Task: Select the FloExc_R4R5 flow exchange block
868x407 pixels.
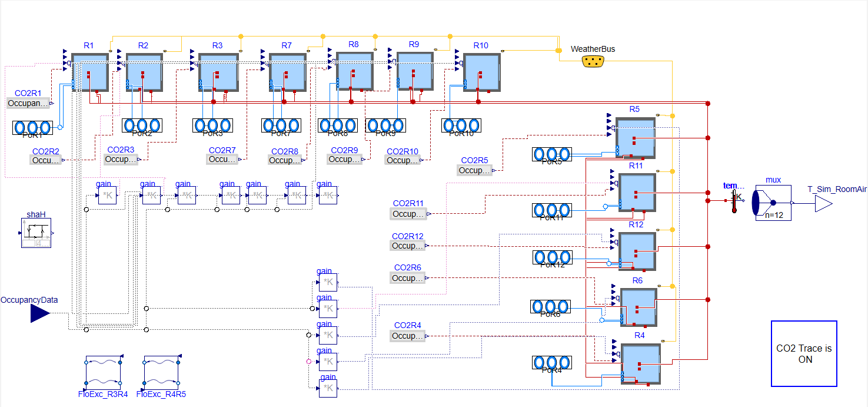Action: click(x=161, y=371)
